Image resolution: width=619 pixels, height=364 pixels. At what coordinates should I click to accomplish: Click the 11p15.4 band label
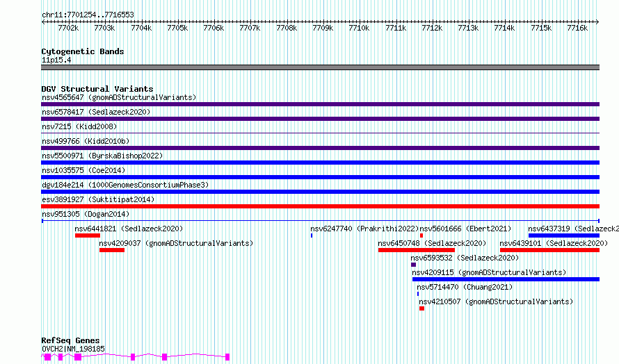coord(56,60)
